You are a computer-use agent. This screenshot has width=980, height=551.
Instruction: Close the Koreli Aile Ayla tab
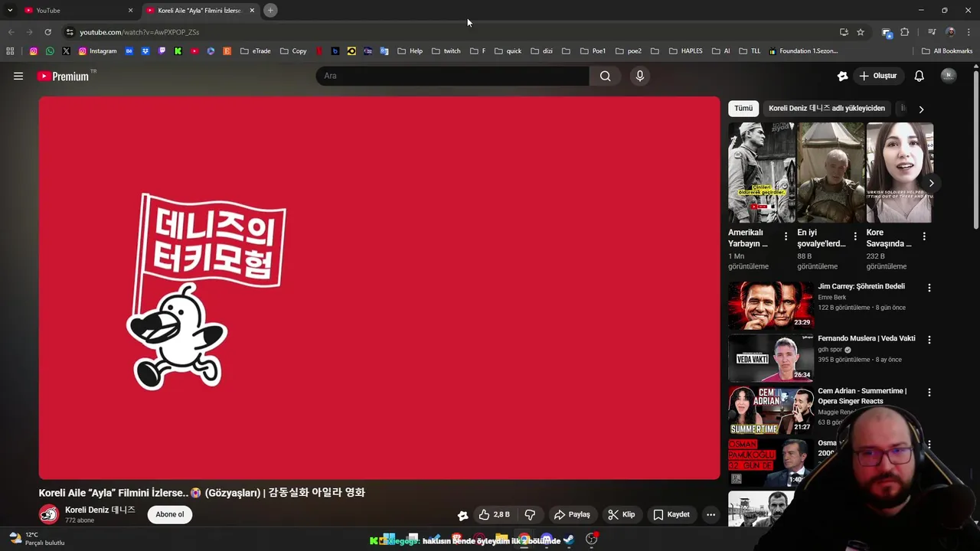pyautogui.click(x=252, y=10)
